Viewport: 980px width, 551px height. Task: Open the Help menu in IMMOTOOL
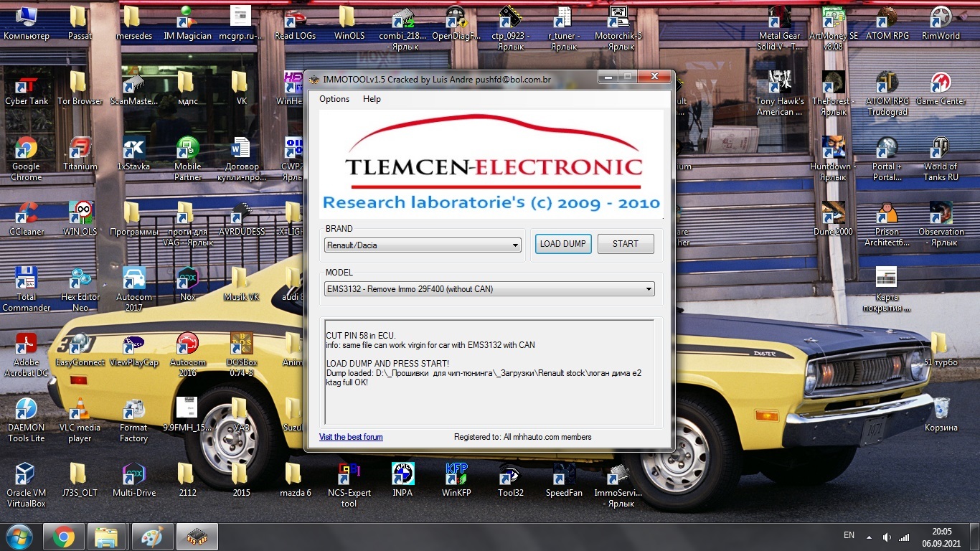coord(372,99)
